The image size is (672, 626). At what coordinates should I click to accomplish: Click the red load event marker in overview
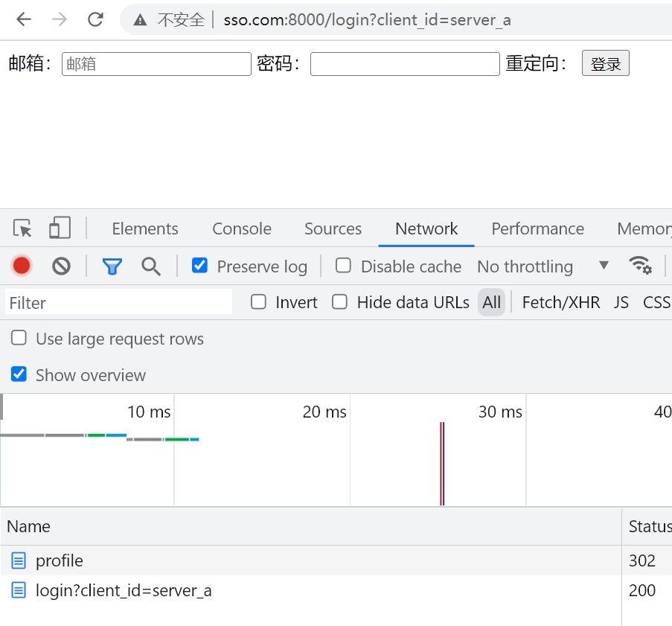[x=441, y=464]
